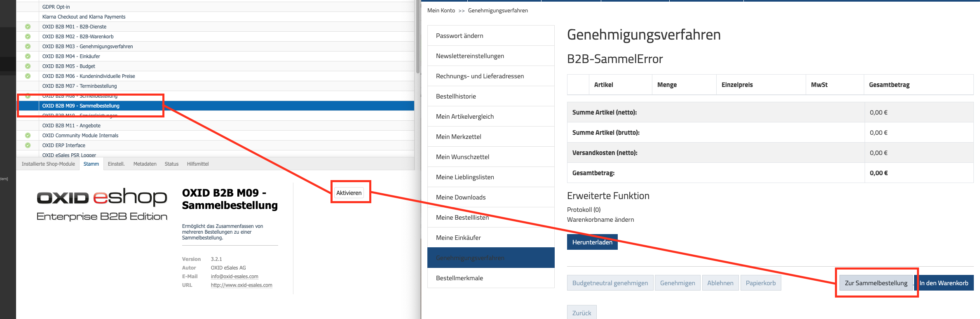This screenshot has width=980, height=319.
Task: Open Bestellhistorie in account sidebar
Action: click(456, 96)
